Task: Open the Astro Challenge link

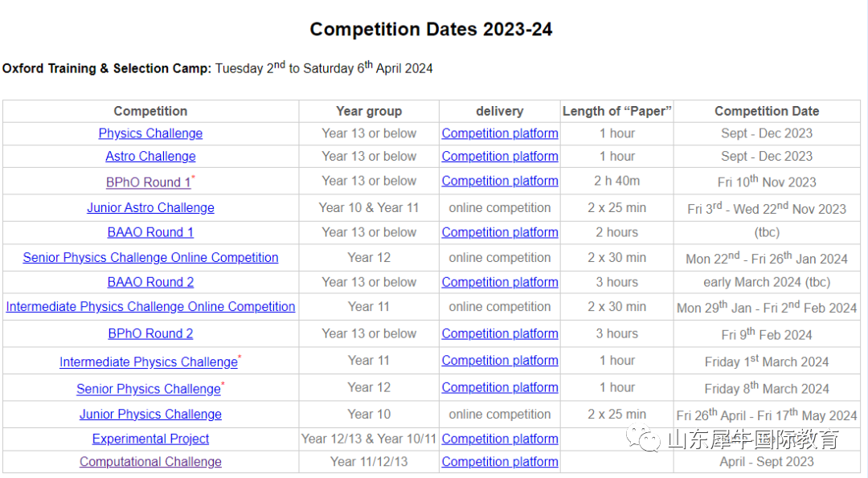Action: (x=150, y=157)
